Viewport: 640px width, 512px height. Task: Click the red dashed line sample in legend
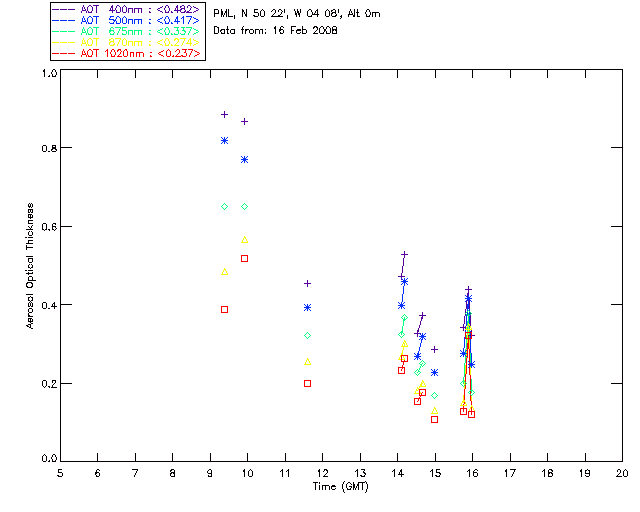[x=64, y=53]
